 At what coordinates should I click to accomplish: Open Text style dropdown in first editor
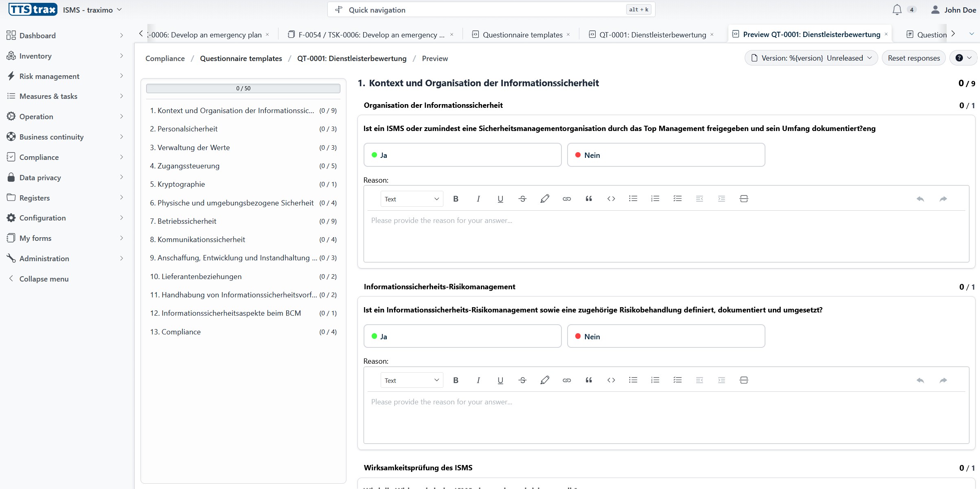click(x=411, y=199)
